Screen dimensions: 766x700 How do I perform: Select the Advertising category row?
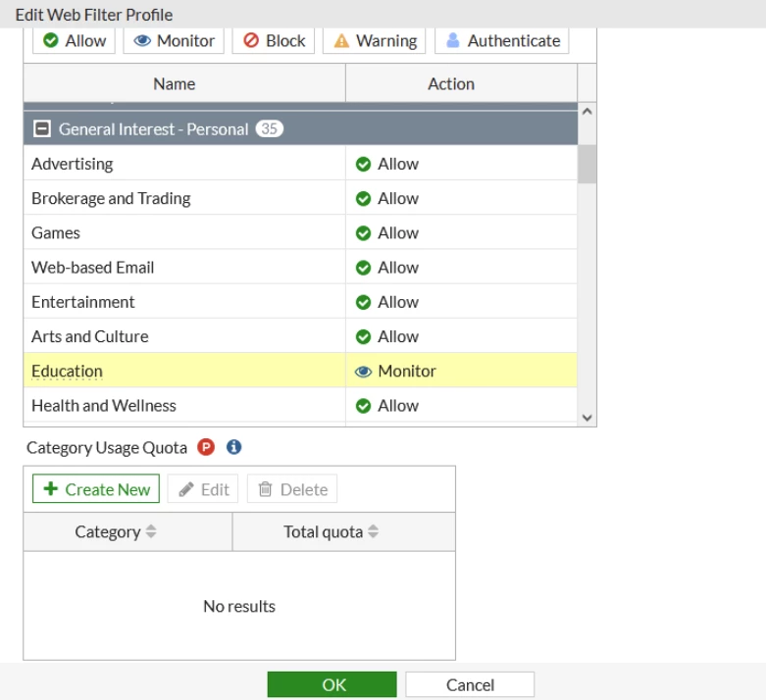pos(300,164)
